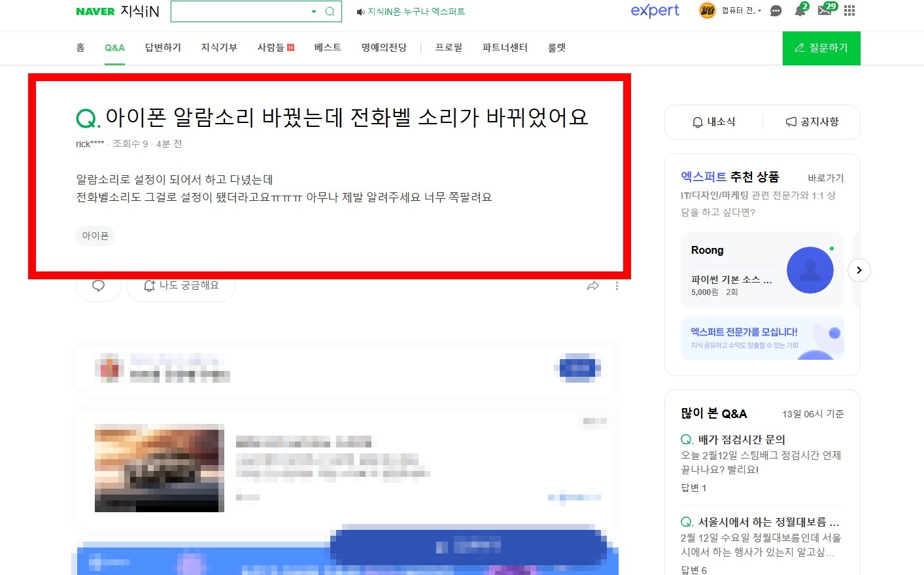Click the search magnifier icon
Image resolution: width=924 pixels, height=575 pixels.
click(330, 11)
